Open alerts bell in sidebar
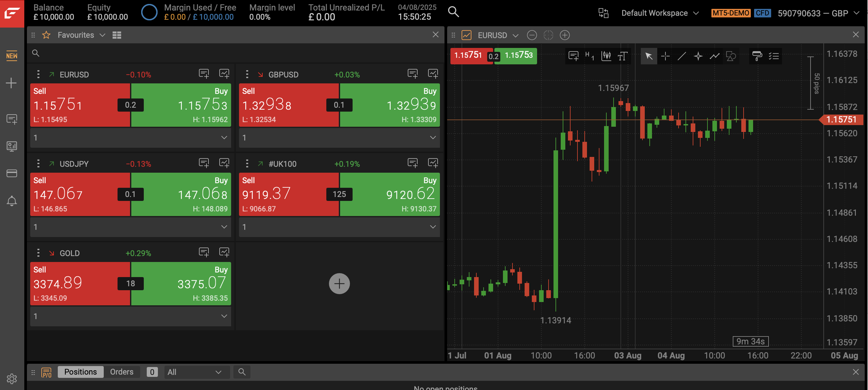Viewport: 868px width, 390px height. point(12,201)
